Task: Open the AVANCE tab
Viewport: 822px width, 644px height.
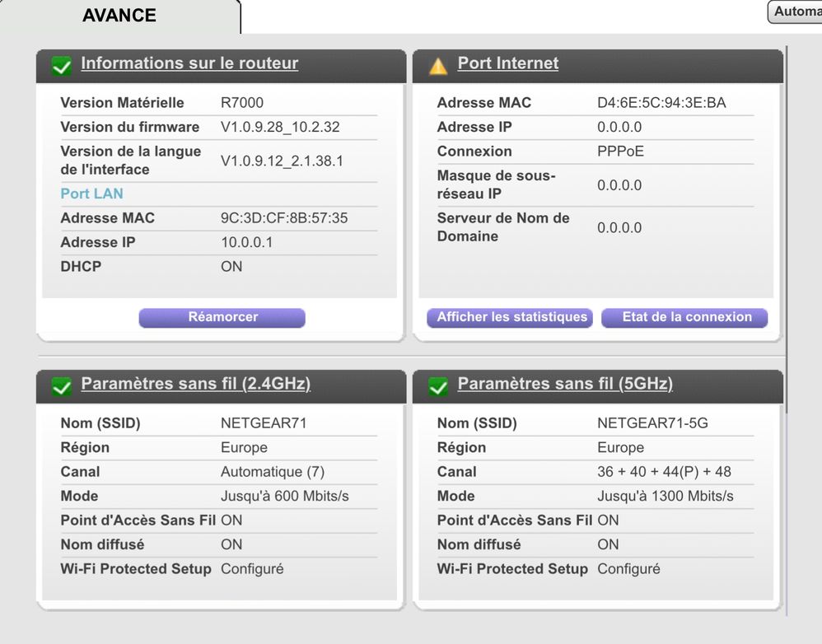Action: (119, 16)
